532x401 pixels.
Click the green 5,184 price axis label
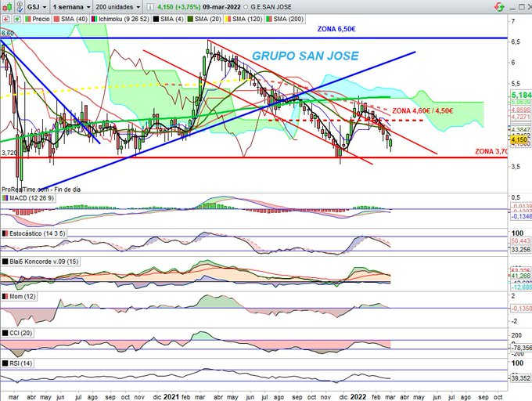522,95
